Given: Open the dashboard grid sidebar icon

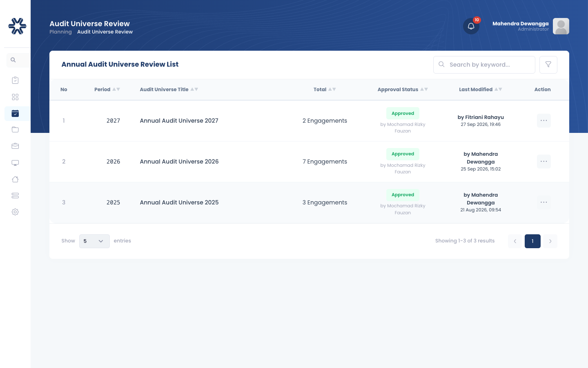Looking at the screenshot, I should pyautogui.click(x=15, y=97).
